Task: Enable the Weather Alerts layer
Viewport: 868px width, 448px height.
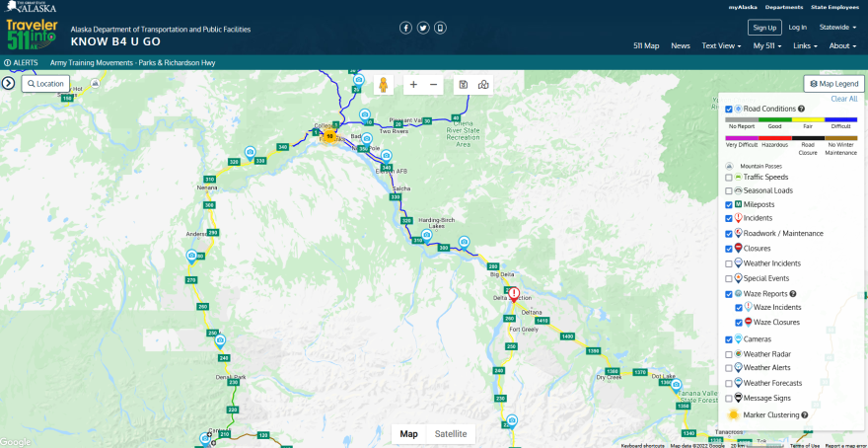Action: pyautogui.click(x=729, y=368)
